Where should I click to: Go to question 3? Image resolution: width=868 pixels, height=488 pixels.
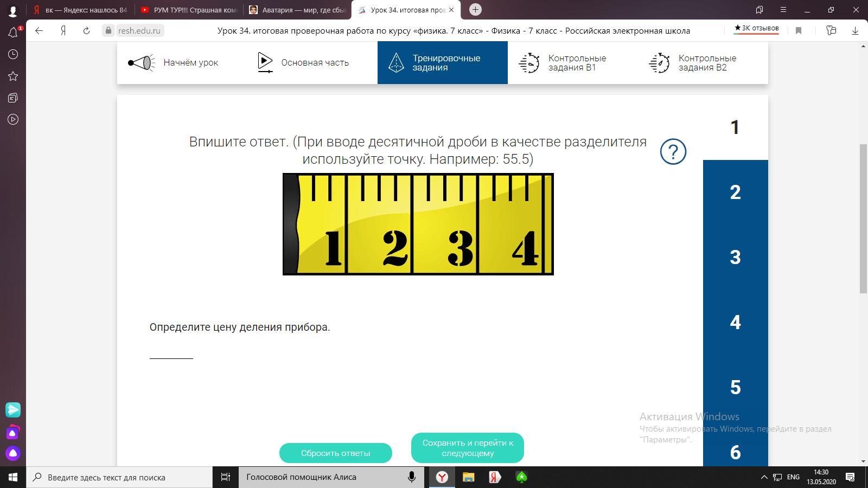pos(736,258)
